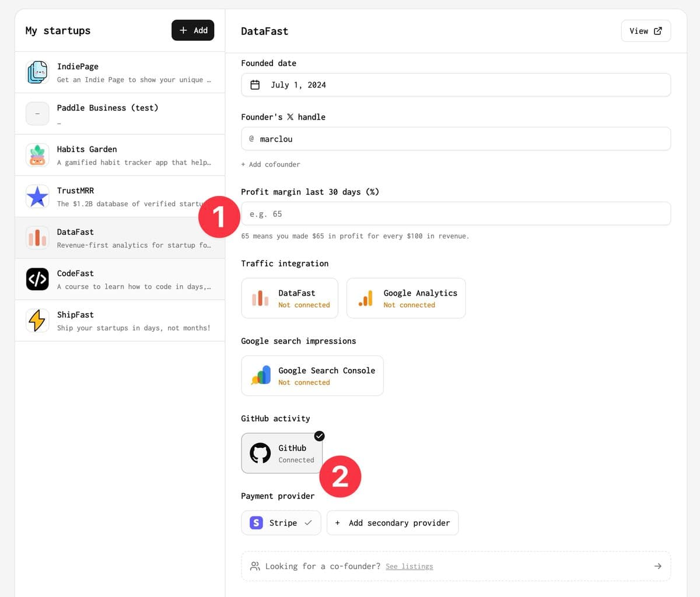Click the profit margin helper text
The height and width of the screenshot is (597, 700).
[x=355, y=236]
